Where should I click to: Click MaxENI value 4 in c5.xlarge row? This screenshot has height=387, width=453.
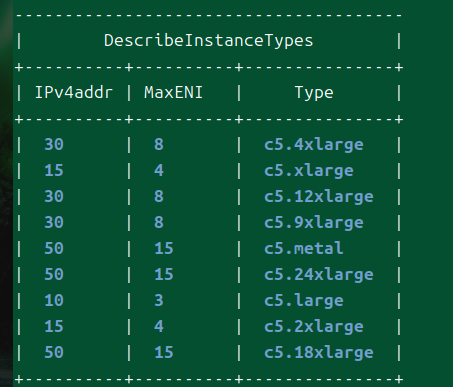coord(159,170)
